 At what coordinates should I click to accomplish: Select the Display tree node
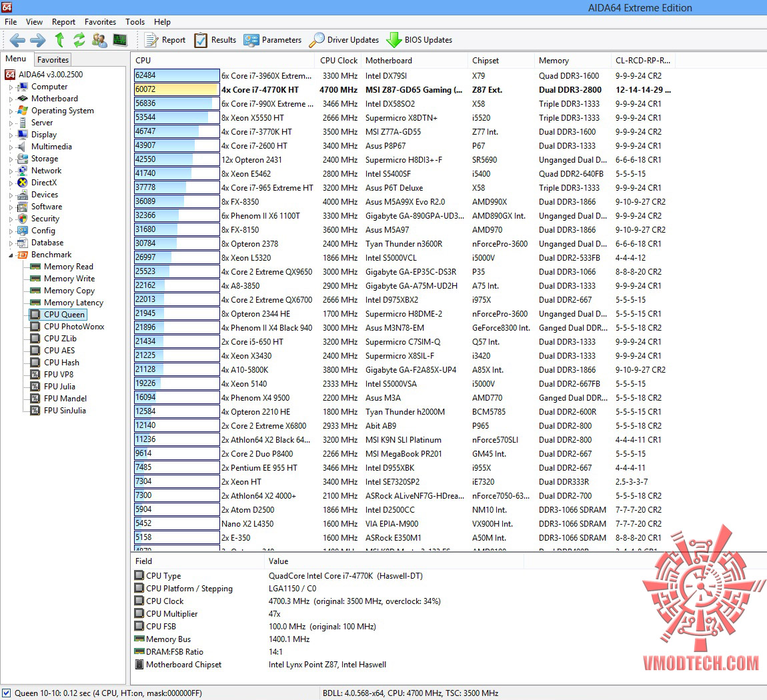pyautogui.click(x=43, y=135)
